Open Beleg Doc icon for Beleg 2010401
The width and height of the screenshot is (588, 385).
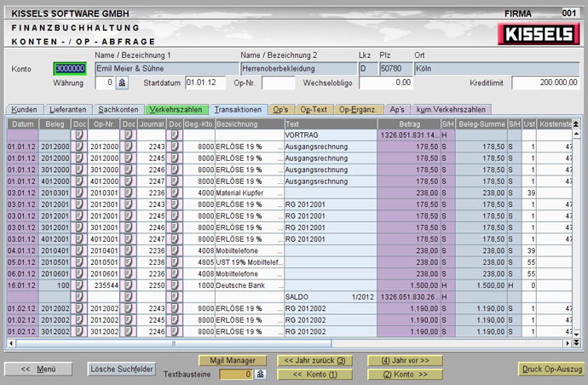pyautogui.click(x=79, y=250)
